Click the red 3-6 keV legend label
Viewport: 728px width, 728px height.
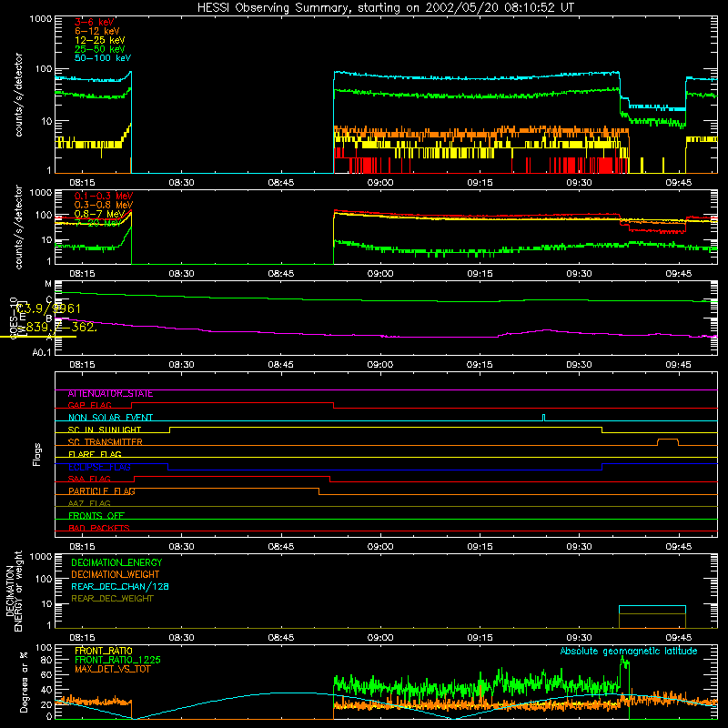coord(95,22)
